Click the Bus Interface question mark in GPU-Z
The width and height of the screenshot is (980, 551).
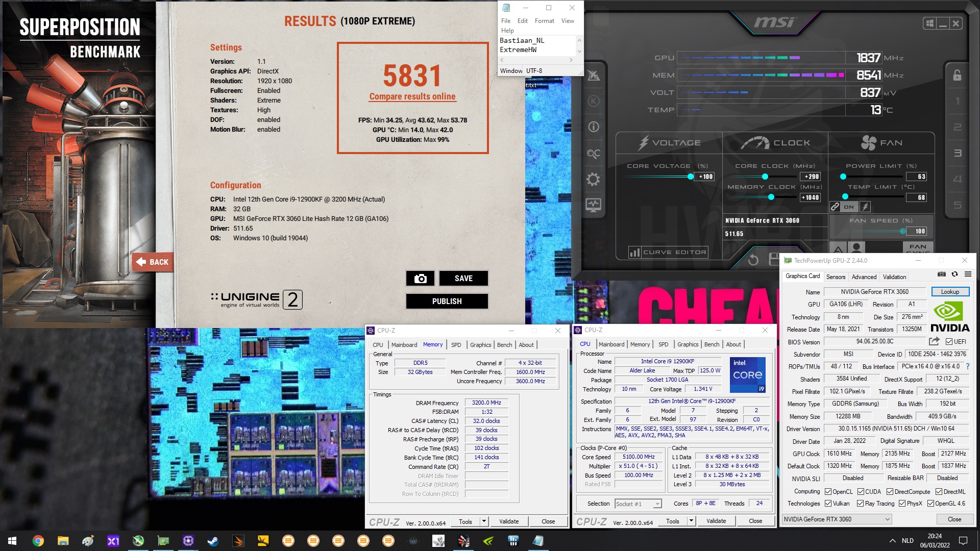point(968,366)
